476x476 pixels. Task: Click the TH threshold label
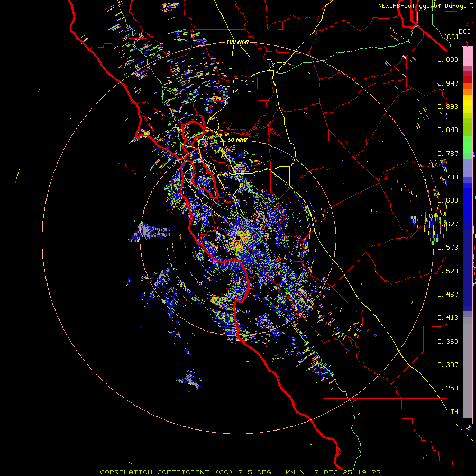click(x=454, y=412)
